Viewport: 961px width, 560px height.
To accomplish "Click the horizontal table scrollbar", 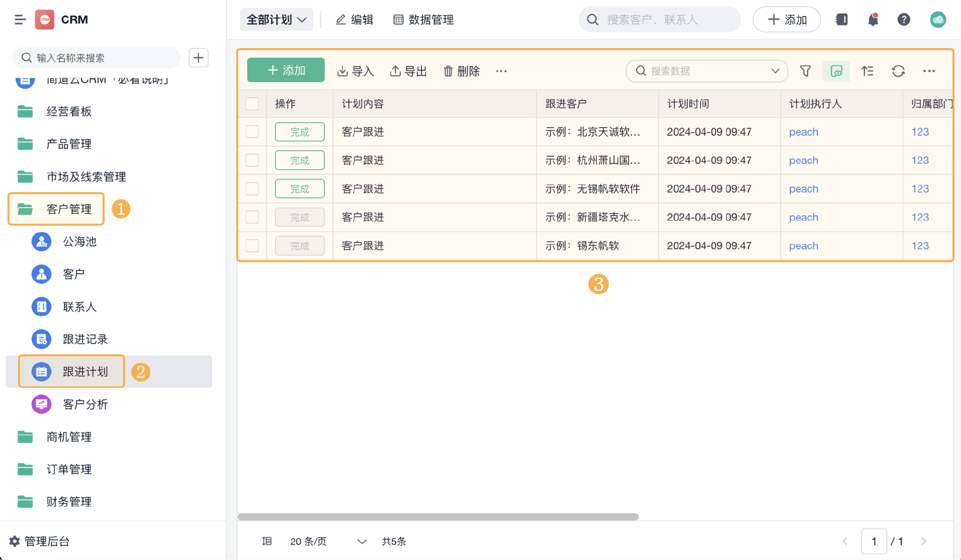I will pos(438,516).
